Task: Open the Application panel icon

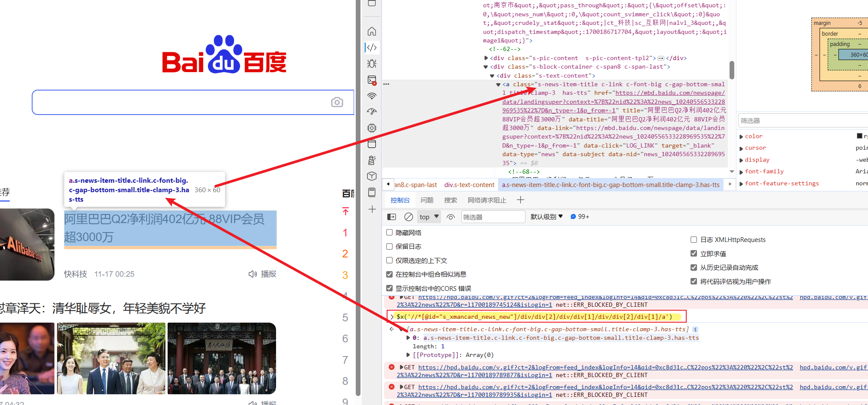Action: point(372,144)
